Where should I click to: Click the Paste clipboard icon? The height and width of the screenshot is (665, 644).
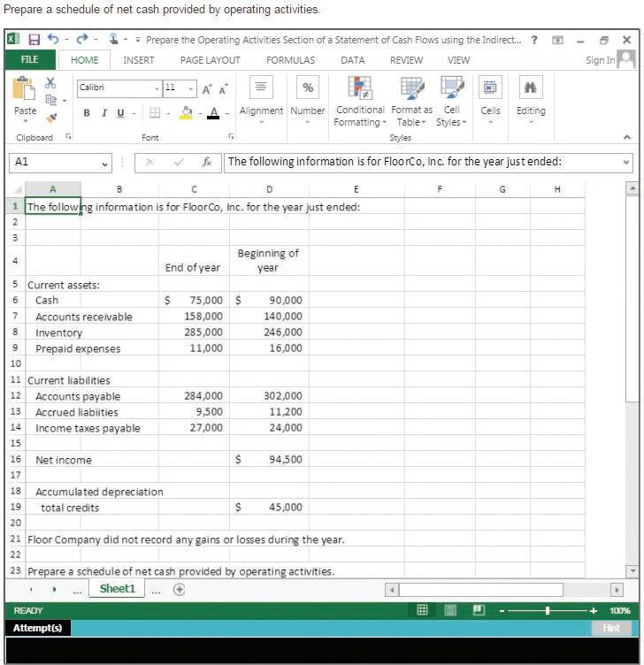click(24, 88)
